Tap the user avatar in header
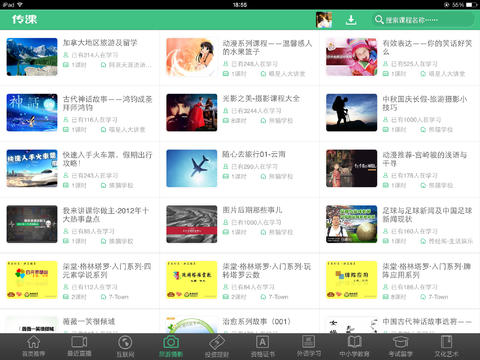Image resolution: width=480 pixels, height=360 pixels. click(x=324, y=20)
